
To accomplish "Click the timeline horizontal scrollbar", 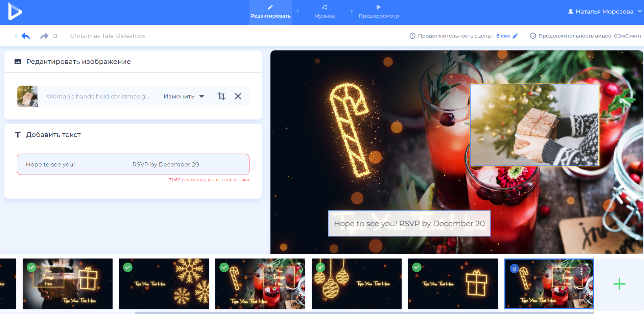I will tap(364, 313).
